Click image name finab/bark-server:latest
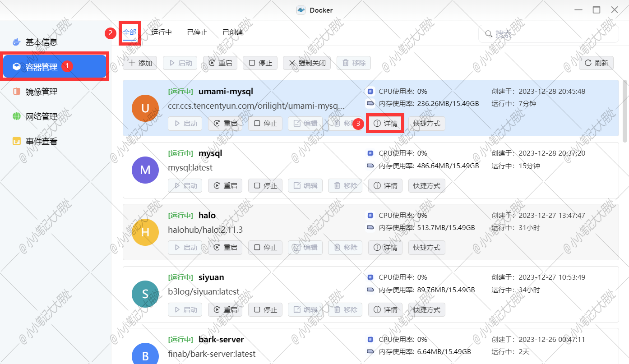The height and width of the screenshot is (364, 629). pos(212,354)
